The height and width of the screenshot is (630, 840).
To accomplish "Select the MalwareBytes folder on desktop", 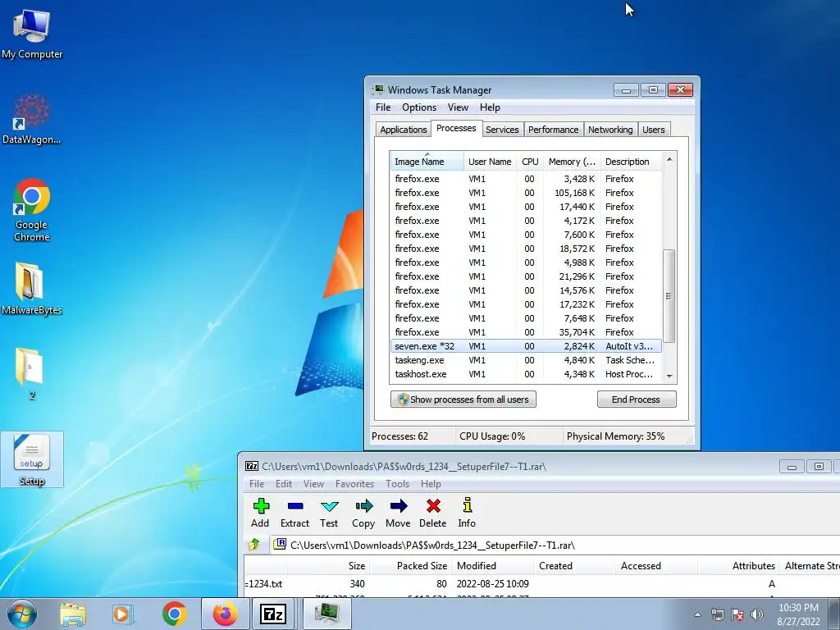I will click(x=32, y=289).
